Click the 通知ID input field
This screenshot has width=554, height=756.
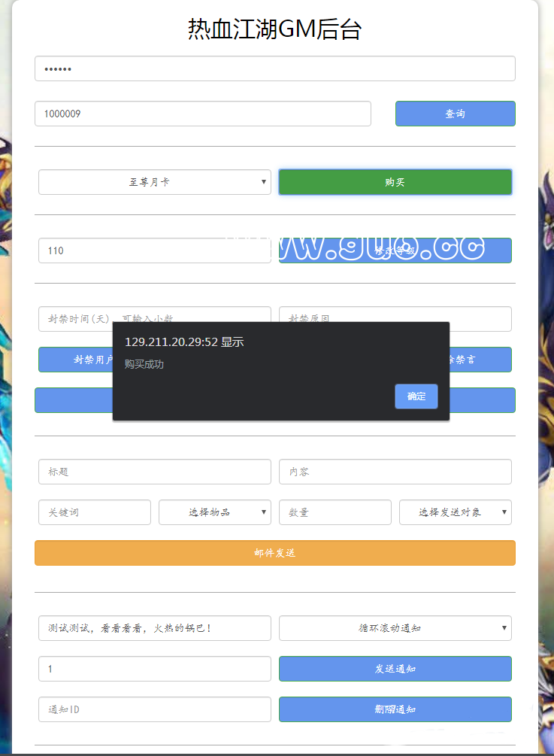tap(155, 709)
